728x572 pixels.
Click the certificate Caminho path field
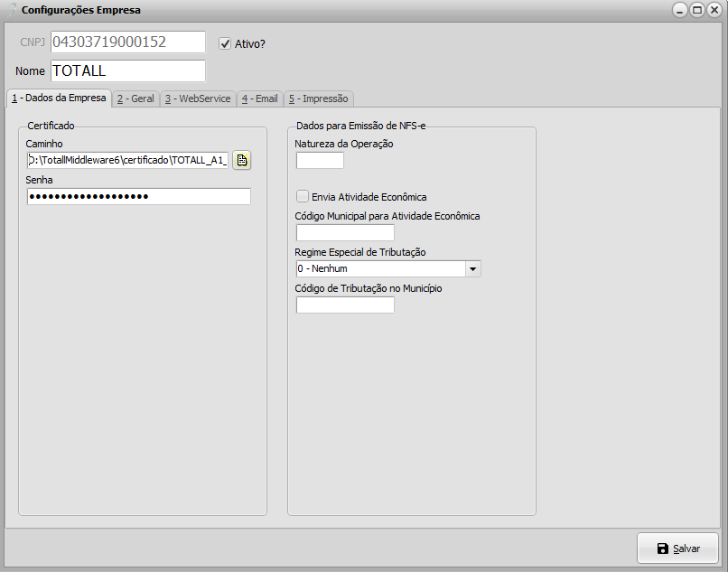127,160
